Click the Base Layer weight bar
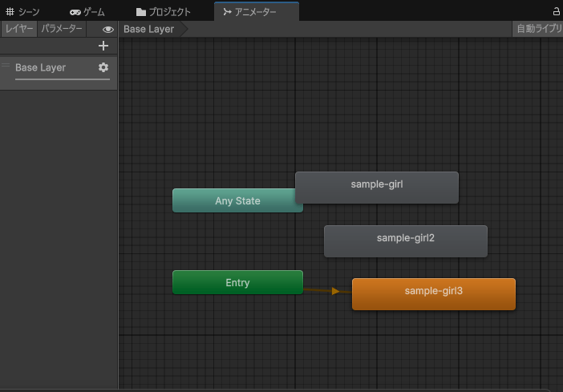This screenshot has width=563, height=392. [x=63, y=79]
